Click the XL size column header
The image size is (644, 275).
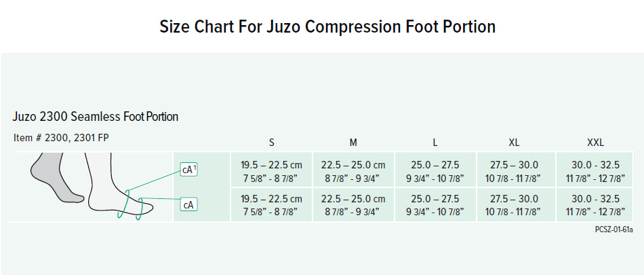(515, 143)
